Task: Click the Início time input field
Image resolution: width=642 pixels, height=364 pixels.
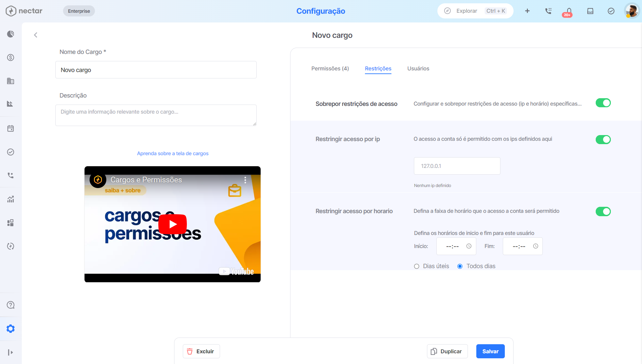Action: 456,246
